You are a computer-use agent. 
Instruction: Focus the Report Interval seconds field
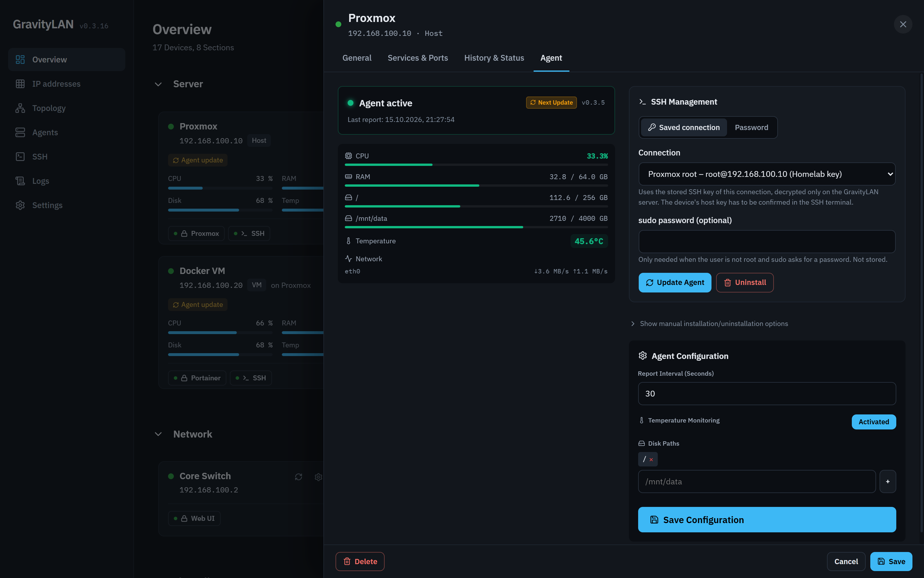767,394
